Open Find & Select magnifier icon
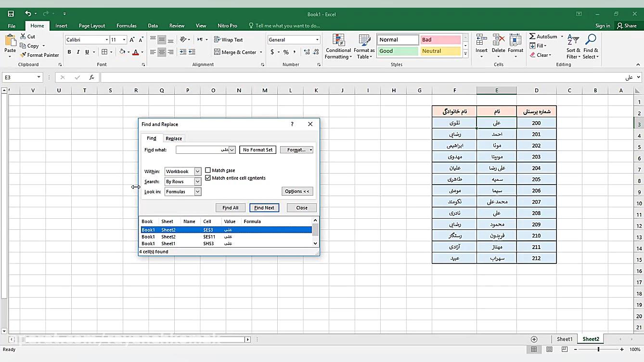 pyautogui.click(x=591, y=40)
